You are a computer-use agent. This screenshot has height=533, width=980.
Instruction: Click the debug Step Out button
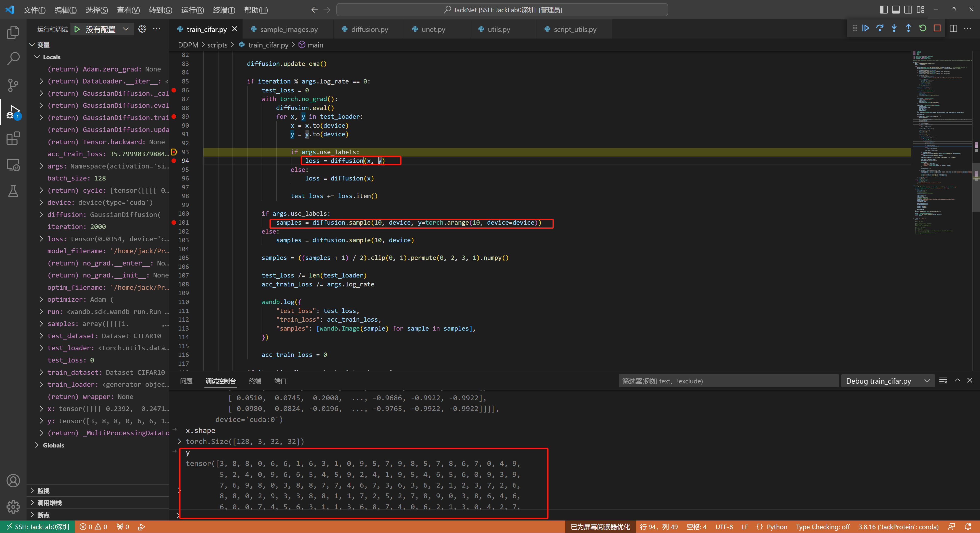pos(909,28)
